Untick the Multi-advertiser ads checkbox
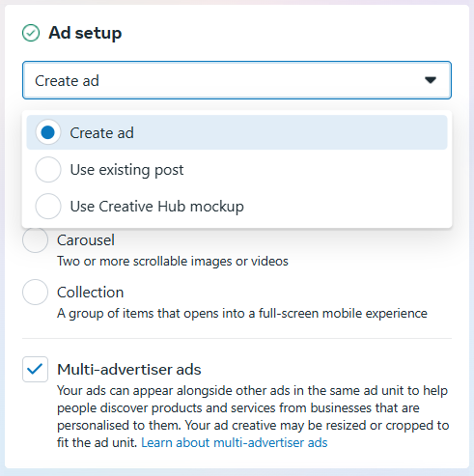Viewport: 474px width, 476px height. (35, 369)
